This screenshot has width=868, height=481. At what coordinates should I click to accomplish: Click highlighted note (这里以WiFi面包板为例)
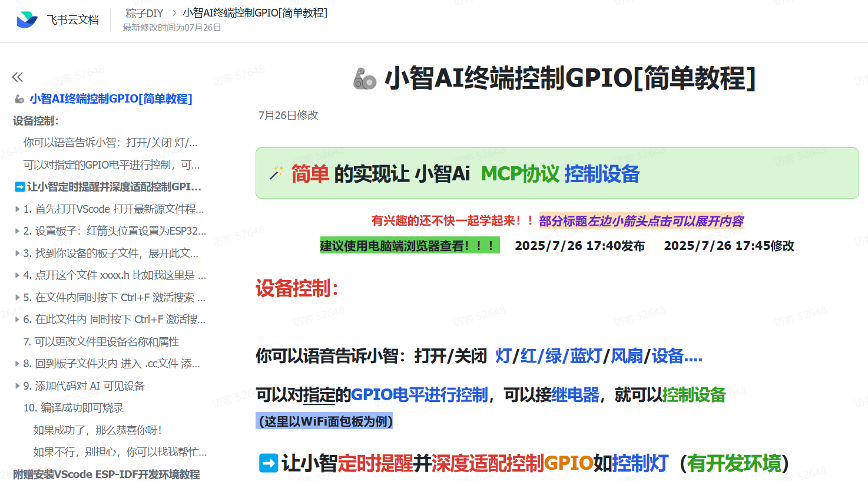[x=324, y=421]
